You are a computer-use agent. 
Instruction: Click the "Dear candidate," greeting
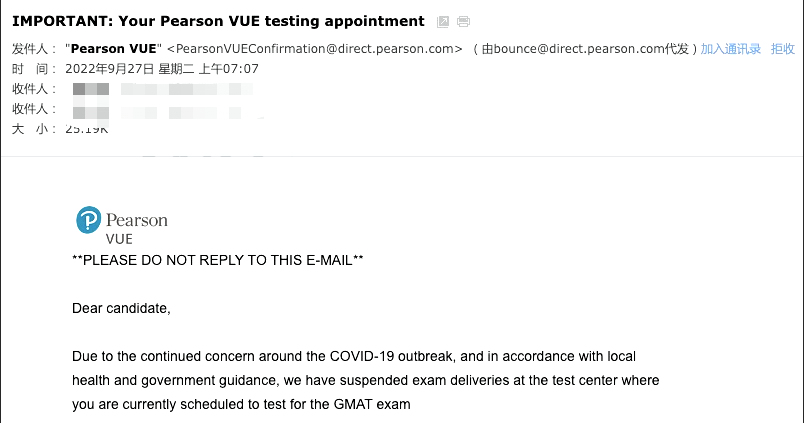coord(122,308)
